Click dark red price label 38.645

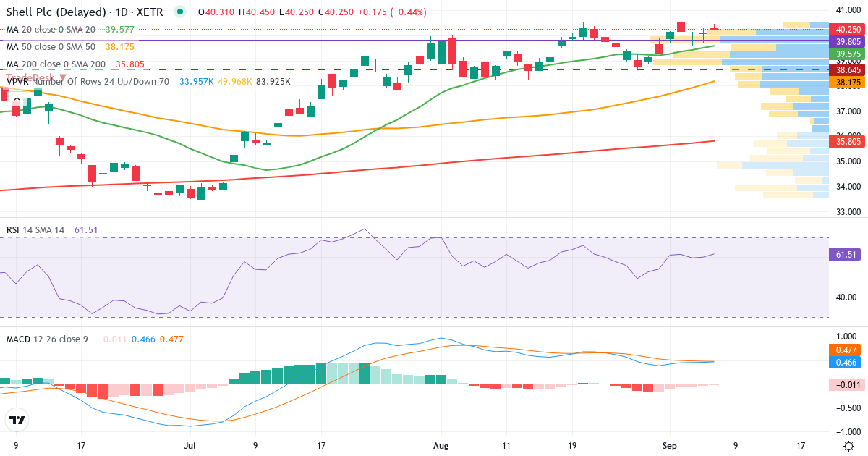[848, 70]
